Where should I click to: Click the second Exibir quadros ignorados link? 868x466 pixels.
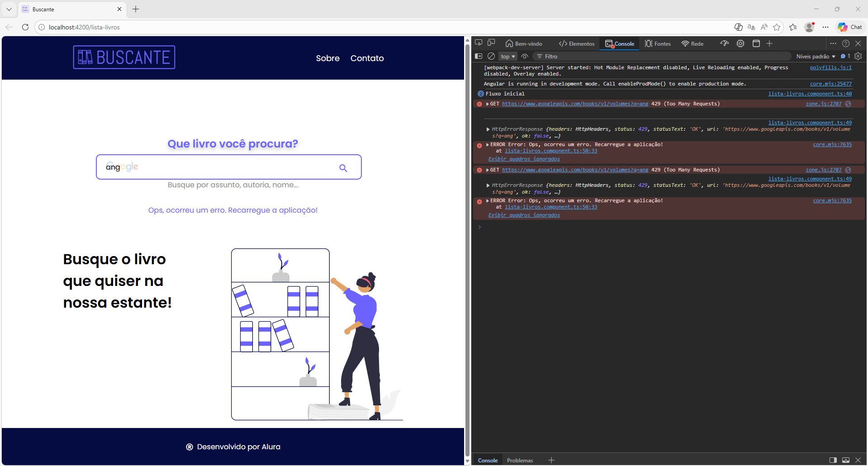[x=524, y=215]
